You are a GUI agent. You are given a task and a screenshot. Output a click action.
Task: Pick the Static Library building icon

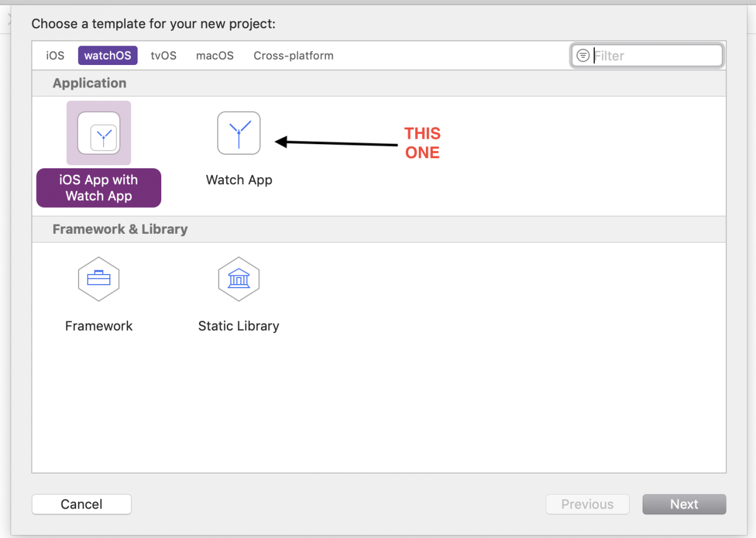pyautogui.click(x=239, y=279)
